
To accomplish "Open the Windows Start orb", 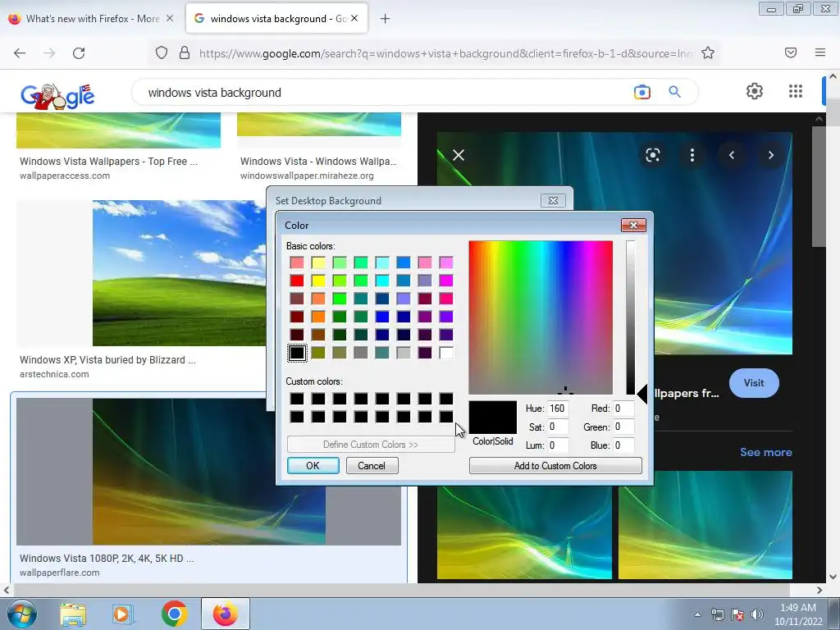I will [x=21, y=614].
